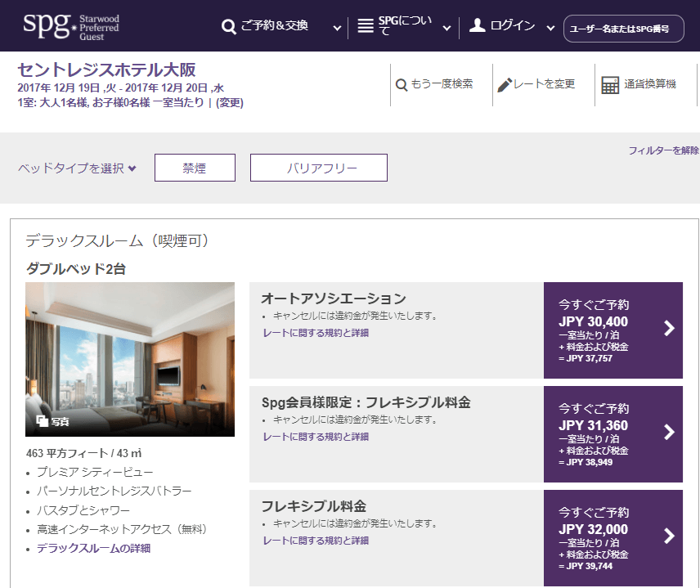Open the デラックスルームの詳細 link
Image resolution: width=700 pixels, height=588 pixels.
[93, 548]
